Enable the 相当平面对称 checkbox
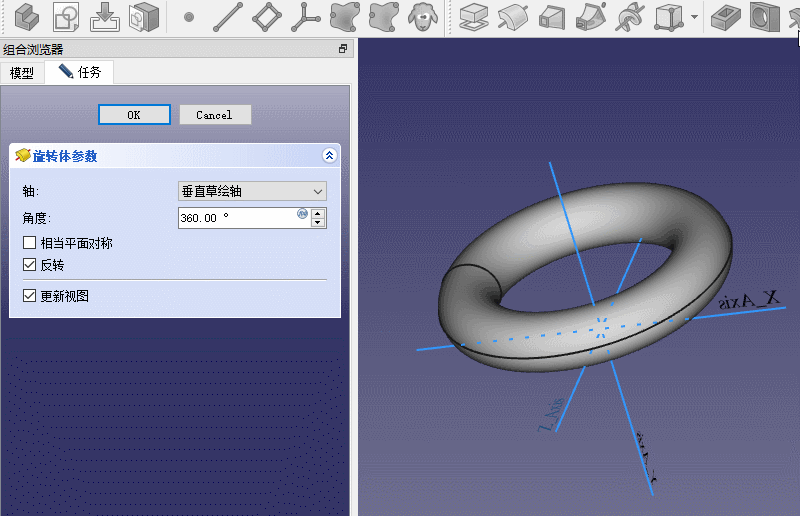Screen dimensions: 800x516 [29, 243]
